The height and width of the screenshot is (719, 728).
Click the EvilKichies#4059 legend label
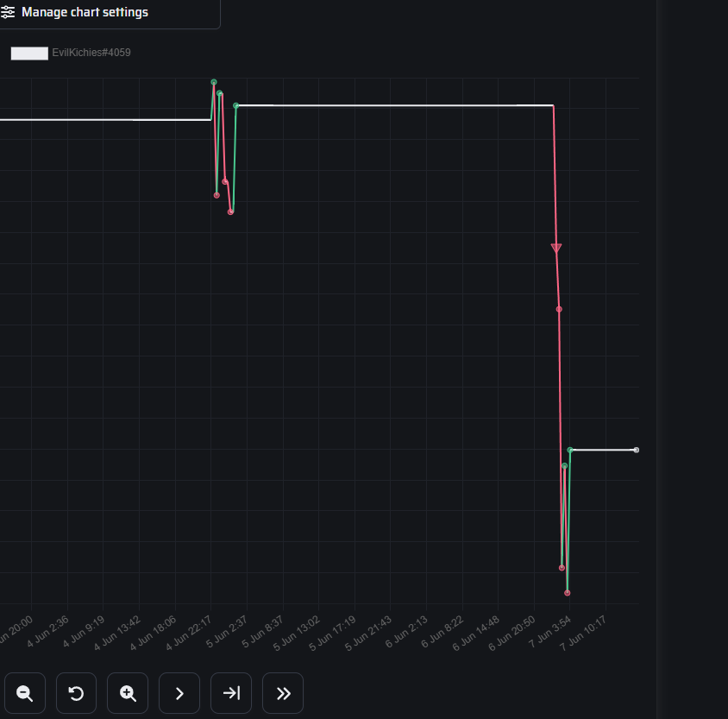click(91, 53)
